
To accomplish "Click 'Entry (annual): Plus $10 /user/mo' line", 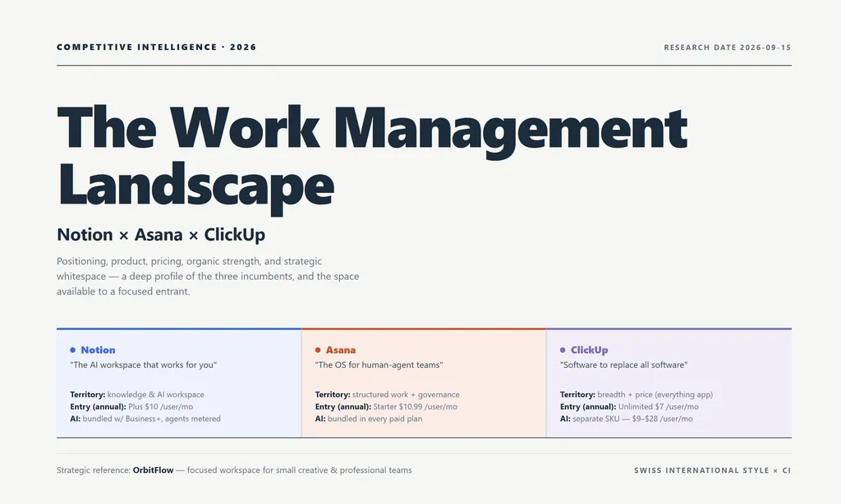I will pos(131,407).
